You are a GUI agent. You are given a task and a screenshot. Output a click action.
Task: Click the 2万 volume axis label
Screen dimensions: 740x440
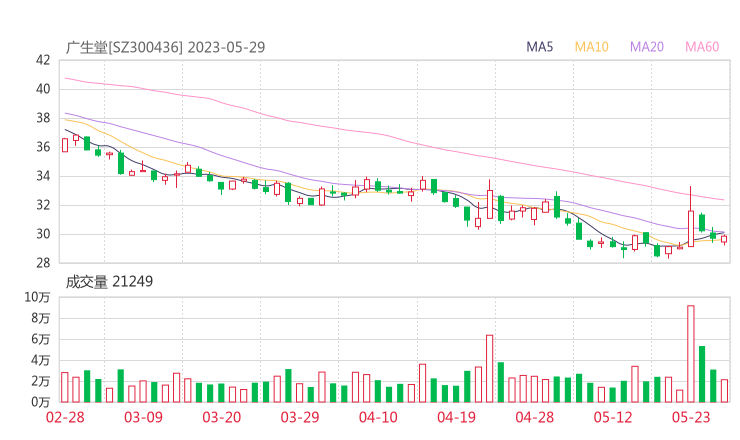coord(41,381)
